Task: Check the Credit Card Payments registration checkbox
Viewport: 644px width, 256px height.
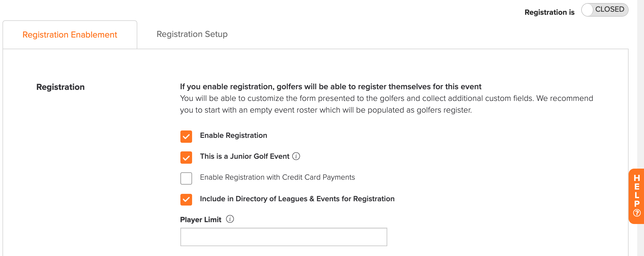Action: 186,178
